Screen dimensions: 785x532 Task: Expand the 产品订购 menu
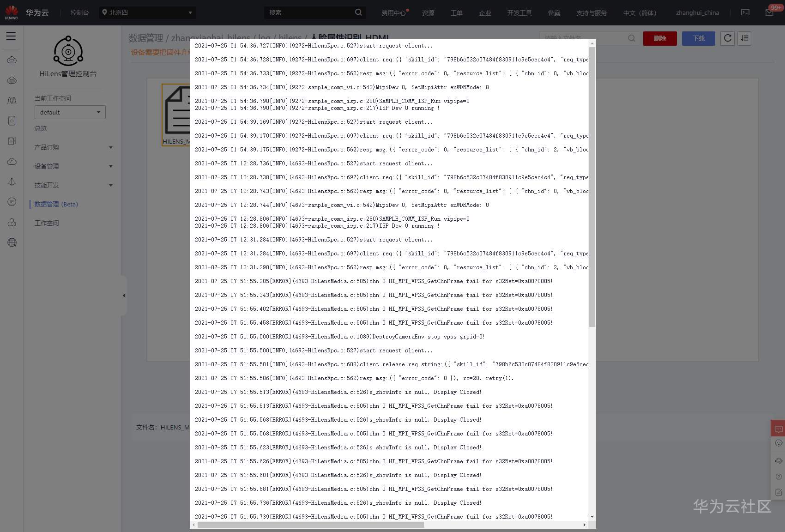pyautogui.click(x=73, y=147)
